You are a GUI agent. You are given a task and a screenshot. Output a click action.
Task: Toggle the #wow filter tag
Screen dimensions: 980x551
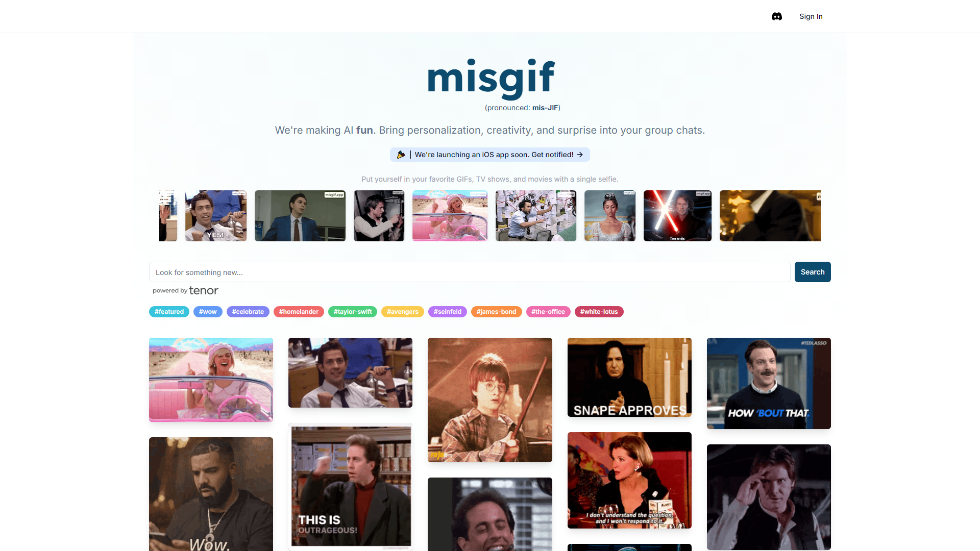208,311
